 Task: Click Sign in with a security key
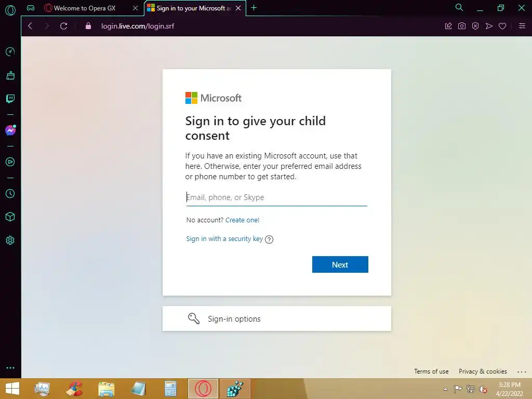click(x=224, y=239)
